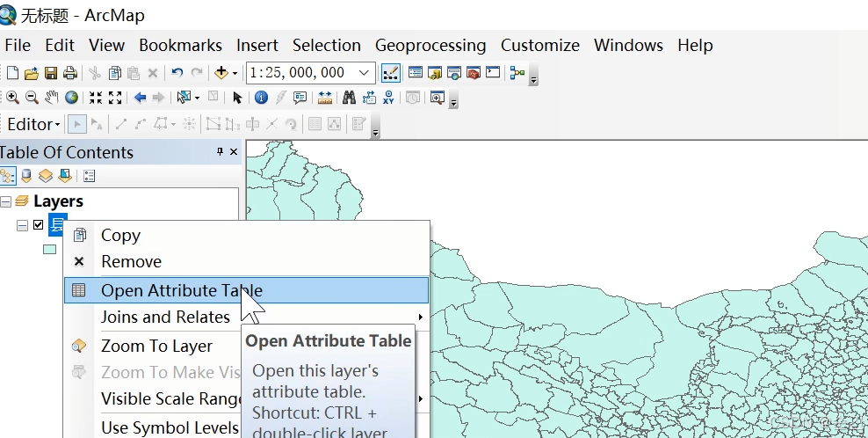
Task: Toggle List By Drawing Order view
Action: (8, 176)
